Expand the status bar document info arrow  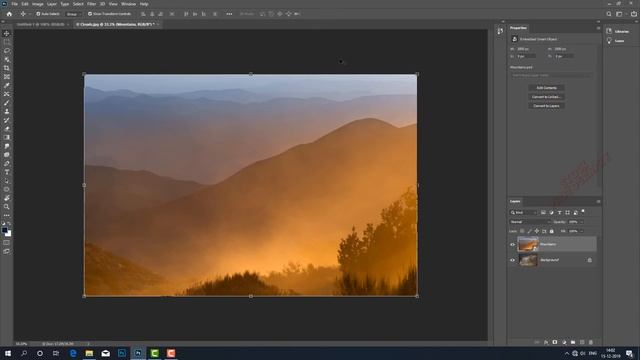(88, 344)
